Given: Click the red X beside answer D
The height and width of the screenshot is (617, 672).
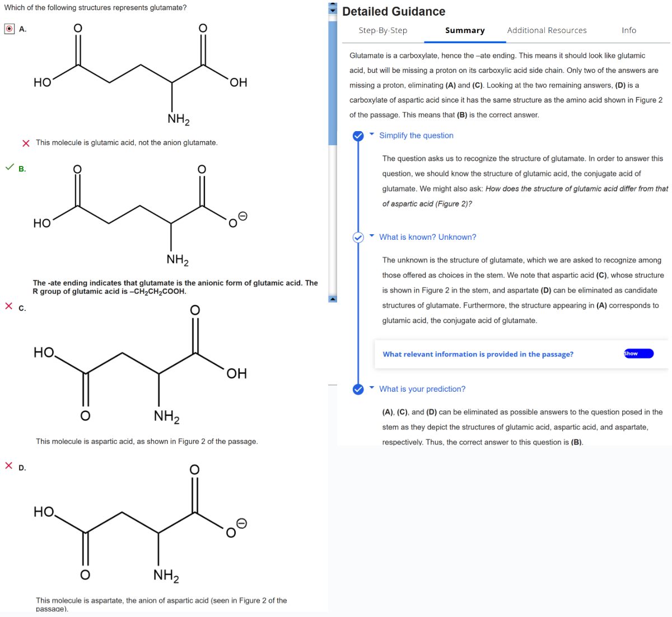Looking at the screenshot, I should click(9, 466).
